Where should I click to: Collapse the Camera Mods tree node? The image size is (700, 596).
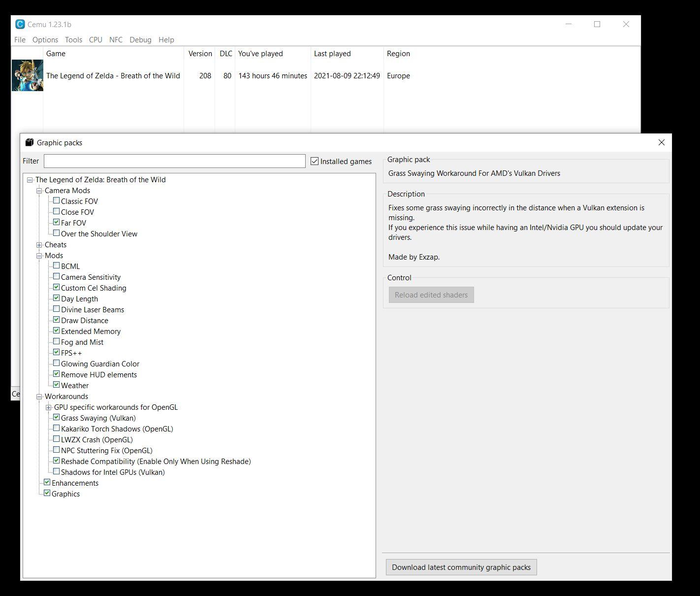39,191
